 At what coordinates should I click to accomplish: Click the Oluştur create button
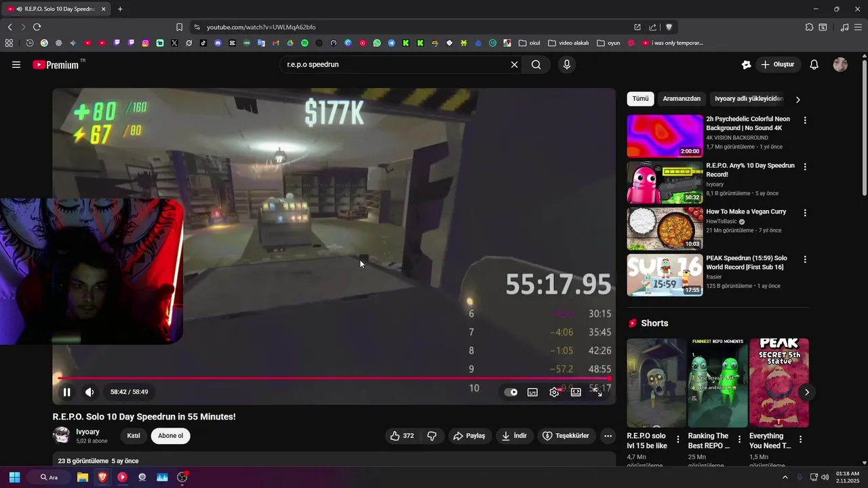click(778, 64)
